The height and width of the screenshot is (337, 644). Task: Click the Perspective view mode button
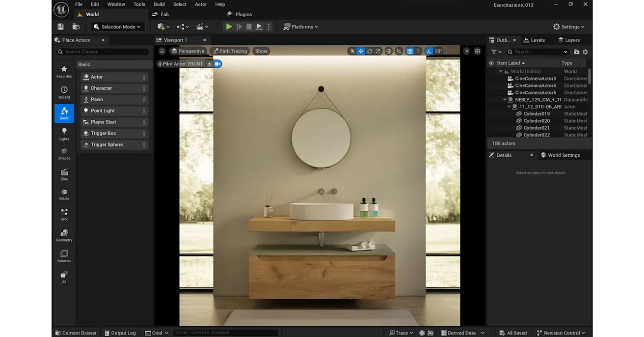[188, 51]
